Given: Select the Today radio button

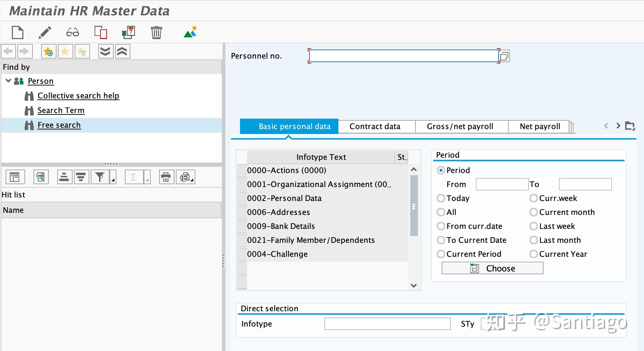Looking at the screenshot, I should [x=441, y=198].
